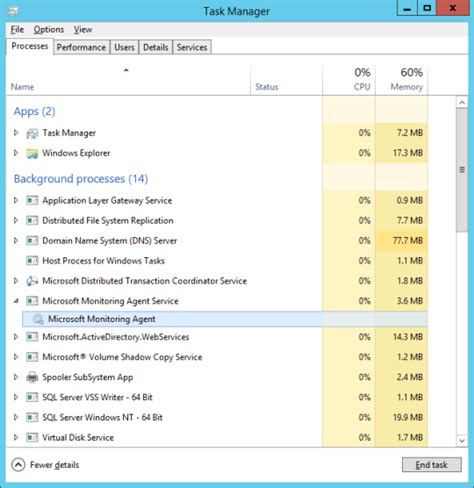Click the Host Process for Windows Tasks icon

(x=32, y=261)
